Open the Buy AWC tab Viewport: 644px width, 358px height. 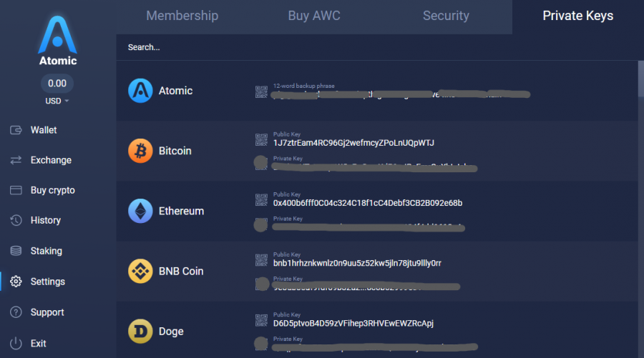(313, 16)
